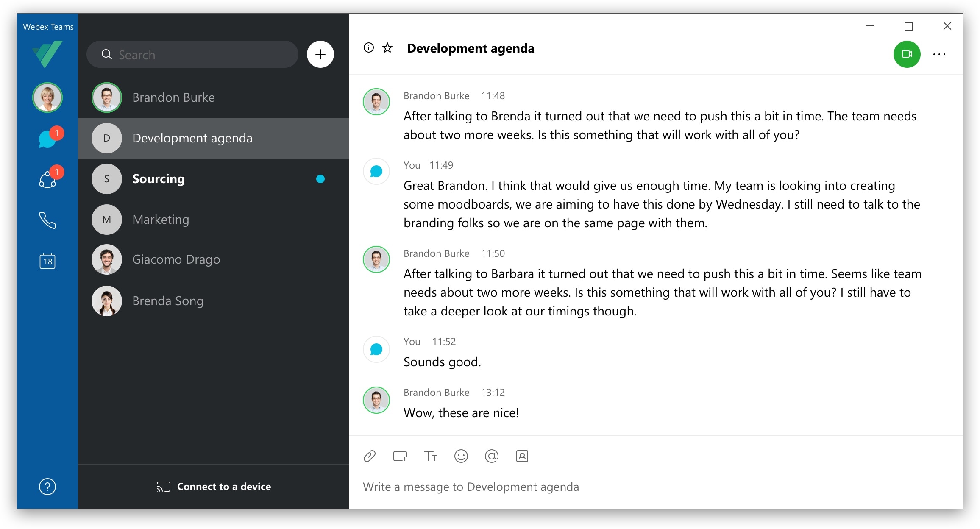
Task: Open the Calls phone icon
Action: pos(47,220)
